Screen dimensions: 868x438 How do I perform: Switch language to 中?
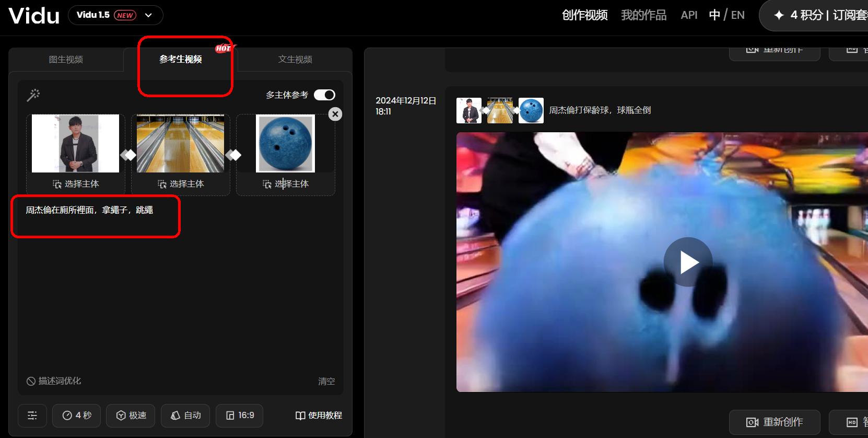point(714,15)
